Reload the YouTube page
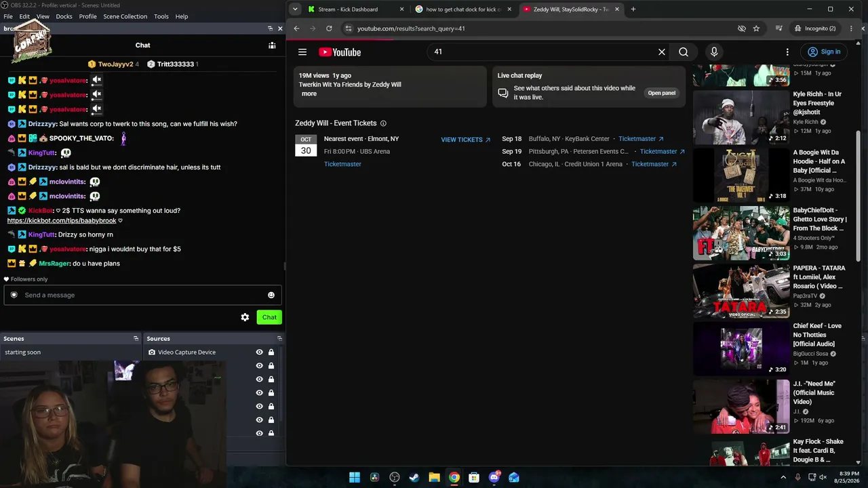The image size is (868, 488). click(x=329, y=28)
